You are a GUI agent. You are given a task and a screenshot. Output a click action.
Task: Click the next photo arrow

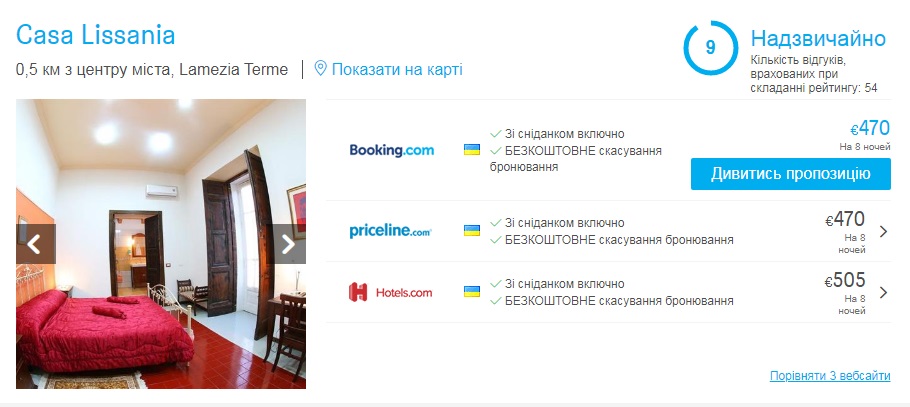[x=288, y=244]
